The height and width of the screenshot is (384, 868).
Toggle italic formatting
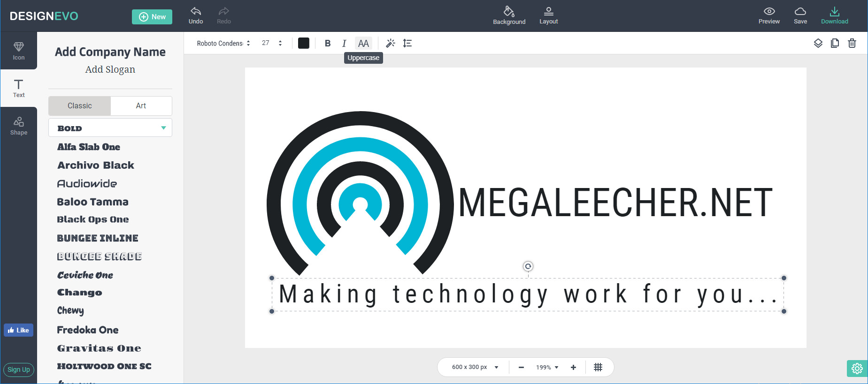(x=344, y=43)
